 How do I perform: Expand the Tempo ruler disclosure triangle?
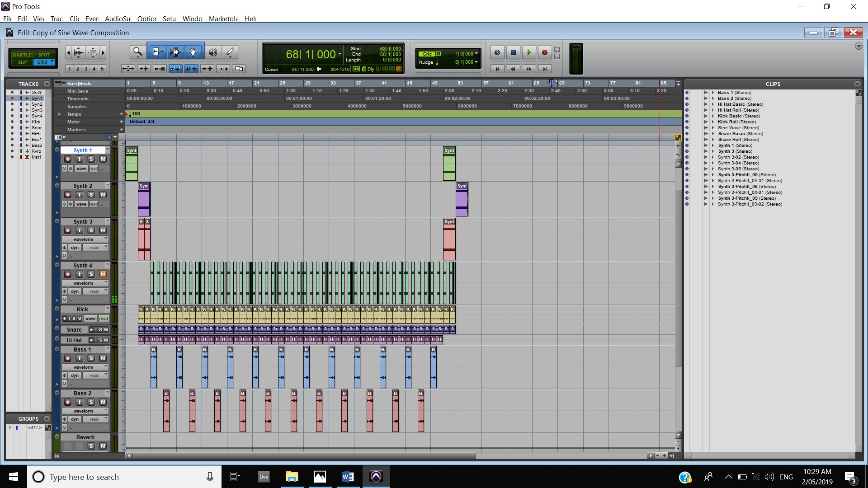(x=60, y=114)
